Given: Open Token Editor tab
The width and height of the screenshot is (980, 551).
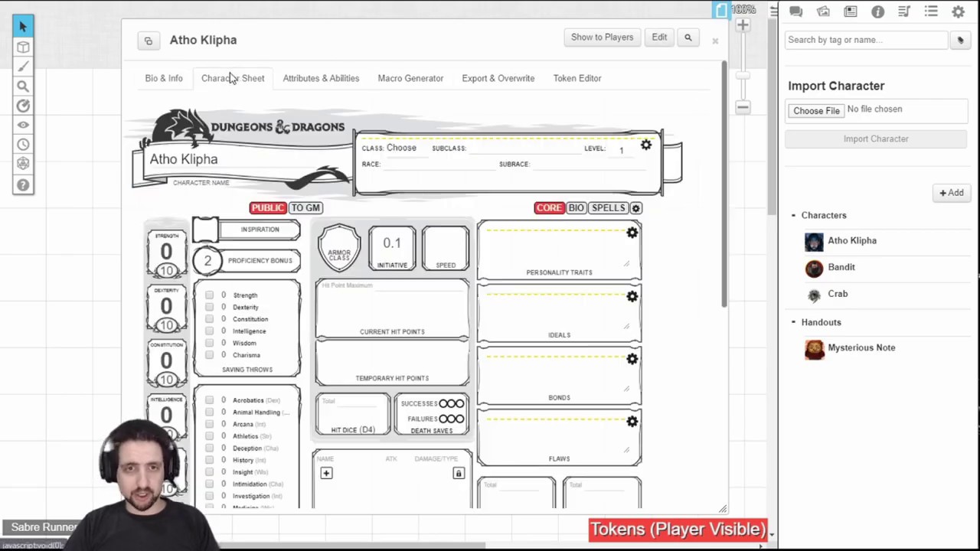Looking at the screenshot, I should [577, 78].
